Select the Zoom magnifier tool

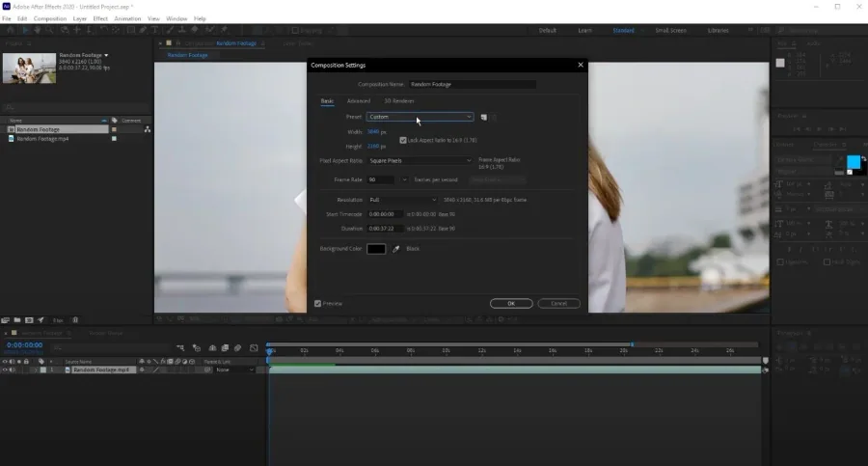click(49, 30)
